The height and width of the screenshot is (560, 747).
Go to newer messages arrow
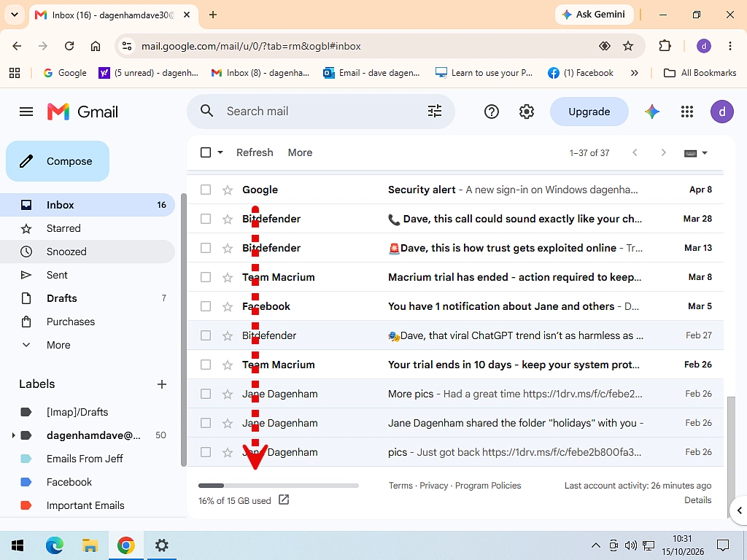pos(635,152)
